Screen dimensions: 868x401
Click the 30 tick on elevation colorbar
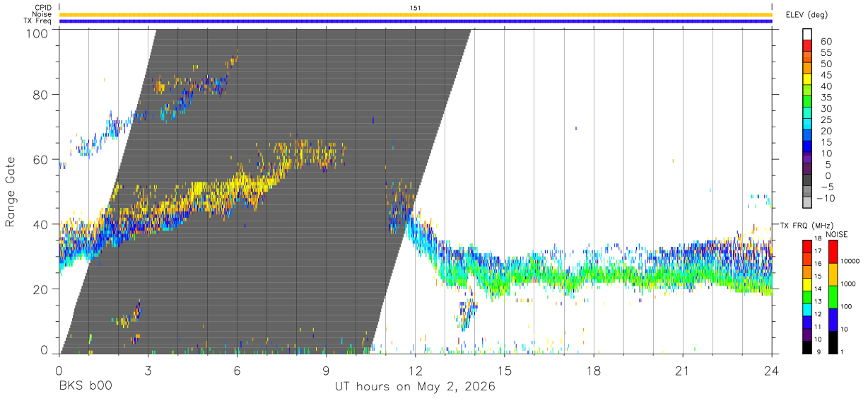point(826,108)
